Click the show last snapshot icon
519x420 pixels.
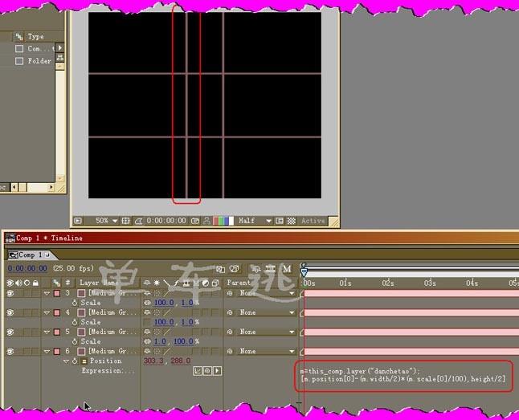tap(206, 221)
